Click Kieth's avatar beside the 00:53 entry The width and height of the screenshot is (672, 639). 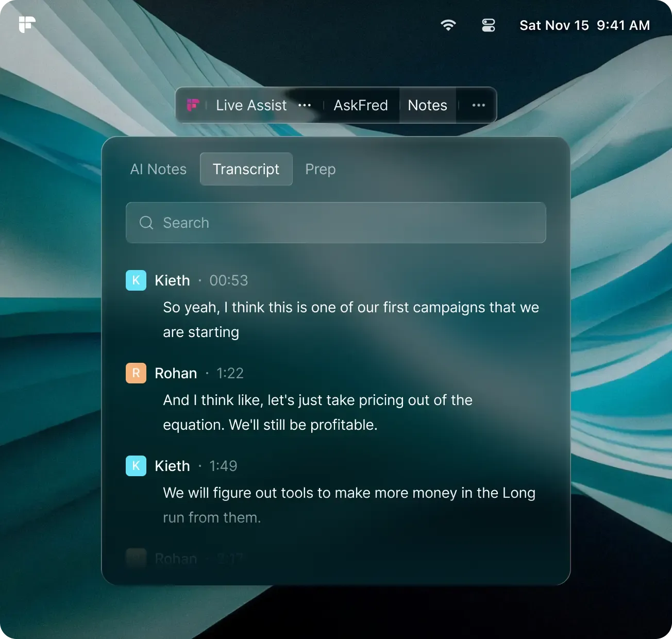point(136,280)
